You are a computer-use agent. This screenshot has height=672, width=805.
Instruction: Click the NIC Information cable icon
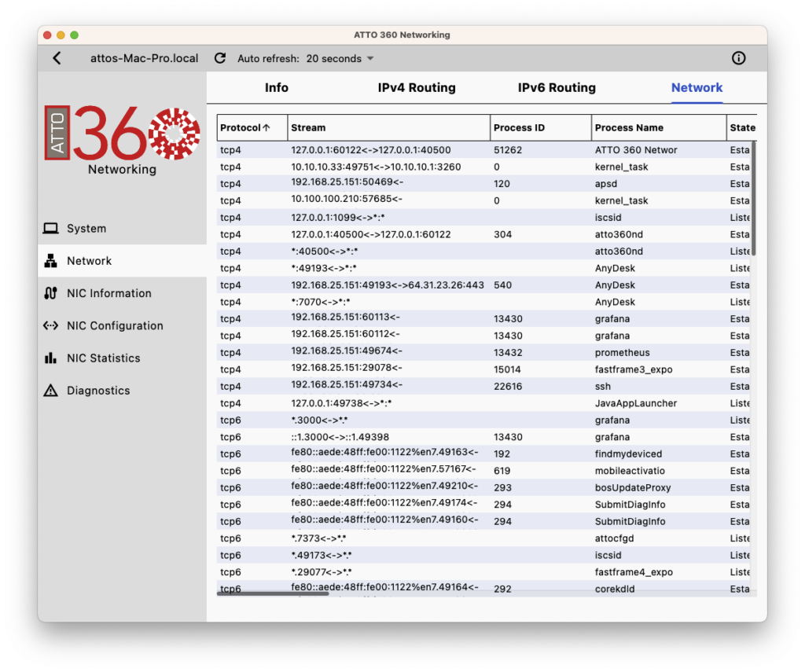pos(51,293)
